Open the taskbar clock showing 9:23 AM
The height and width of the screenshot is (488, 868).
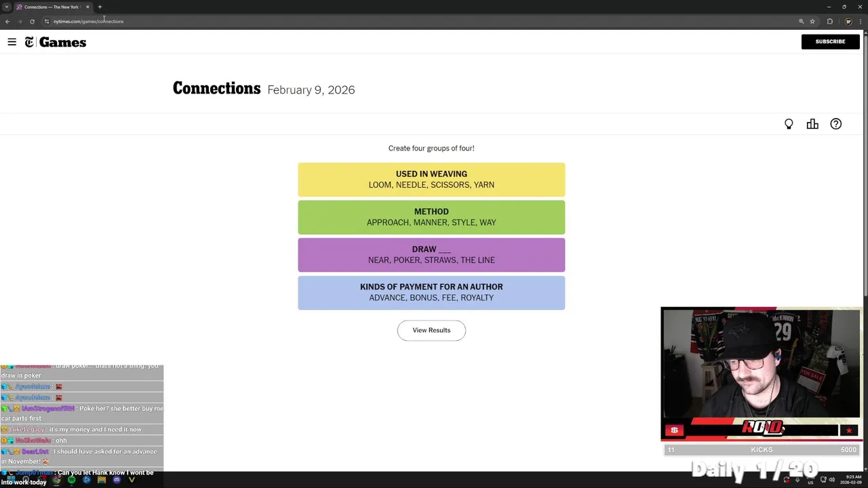click(850, 480)
